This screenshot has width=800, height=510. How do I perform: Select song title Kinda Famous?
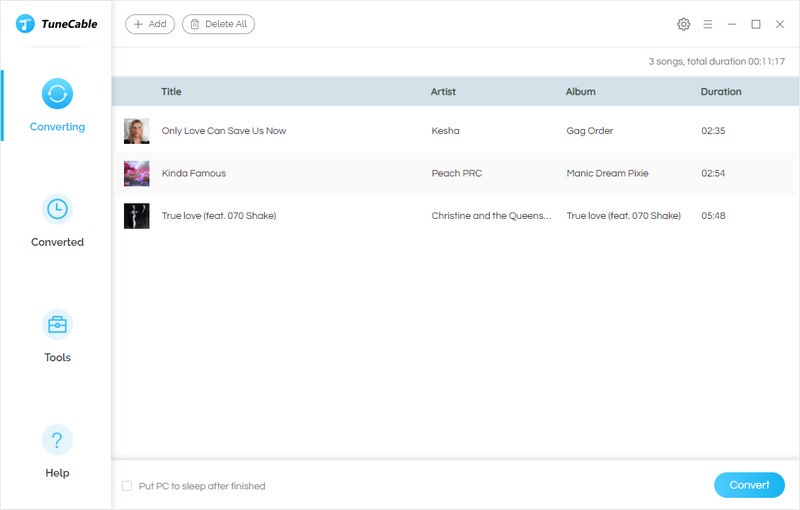coord(194,173)
